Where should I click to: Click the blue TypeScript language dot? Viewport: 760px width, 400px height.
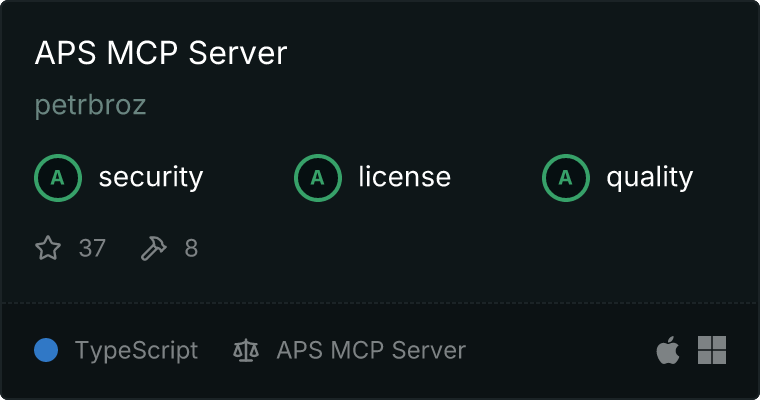pyautogui.click(x=46, y=350)
